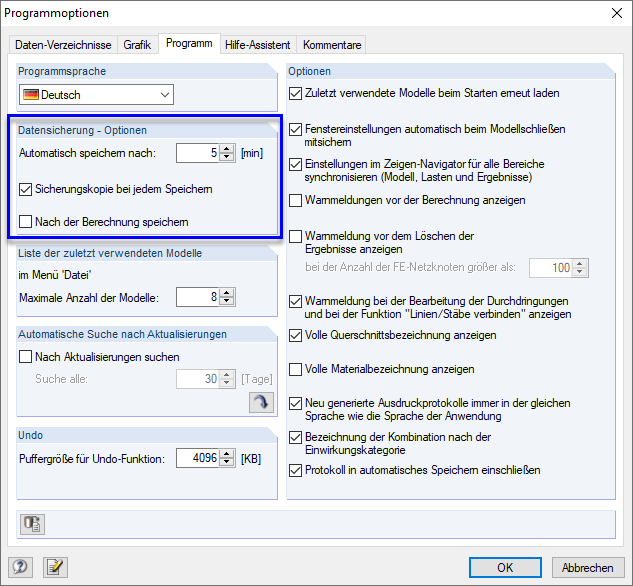Confirm settings with OK button
The image size is (633, 586).
[505, 567]
